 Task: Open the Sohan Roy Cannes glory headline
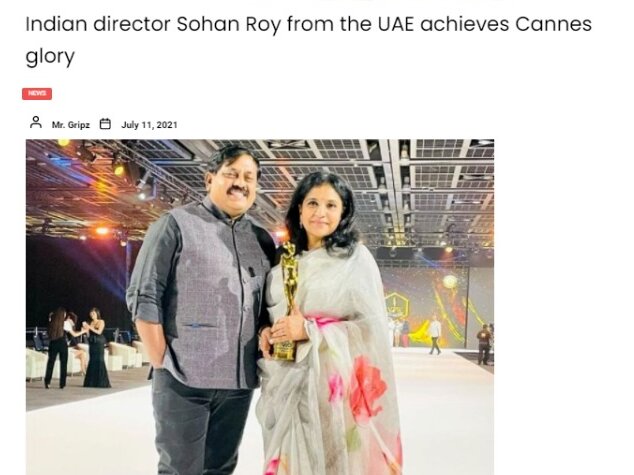309,40
